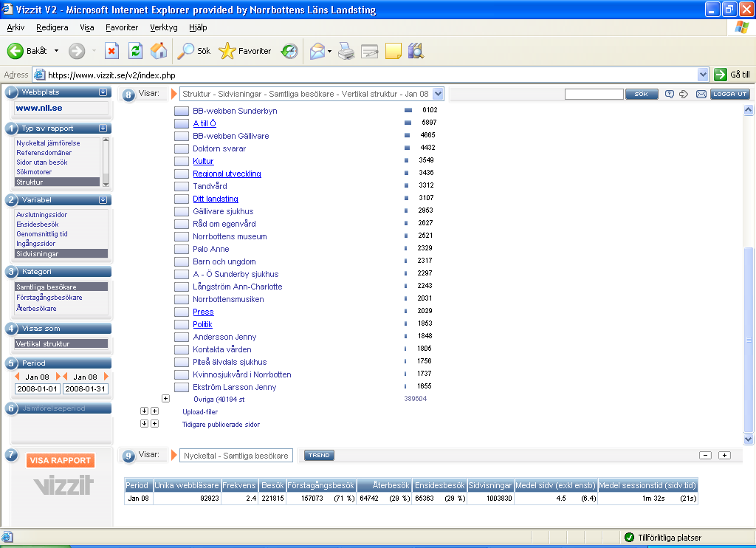756x548 pixels.
Task: Open the Regional utveckling link
Action: (x=227, y=174)
